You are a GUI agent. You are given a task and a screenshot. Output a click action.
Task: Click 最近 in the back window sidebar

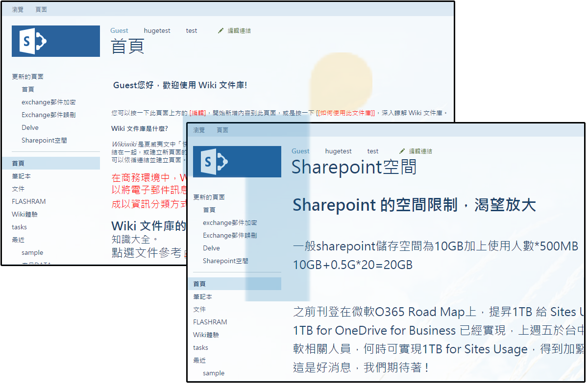click(18, 240)
